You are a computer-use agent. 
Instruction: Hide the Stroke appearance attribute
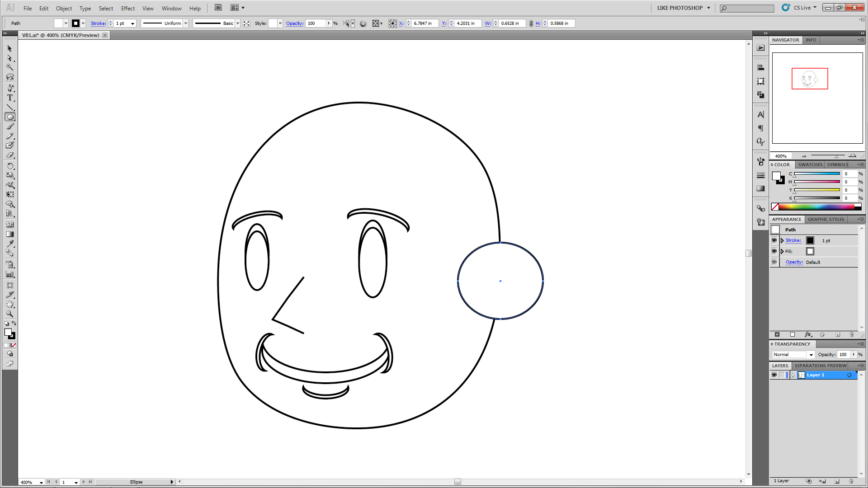point(774,240)
